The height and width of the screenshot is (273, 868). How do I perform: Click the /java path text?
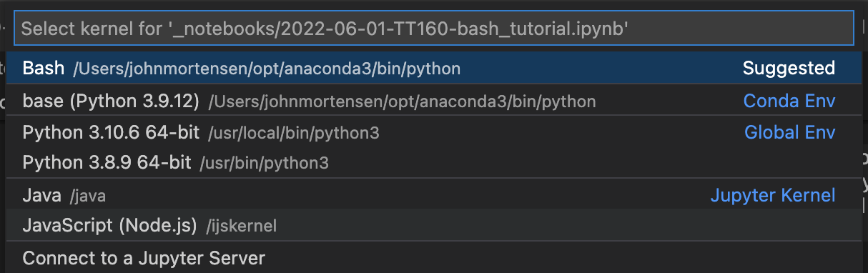pyautogui.click(x=88, y=196)
